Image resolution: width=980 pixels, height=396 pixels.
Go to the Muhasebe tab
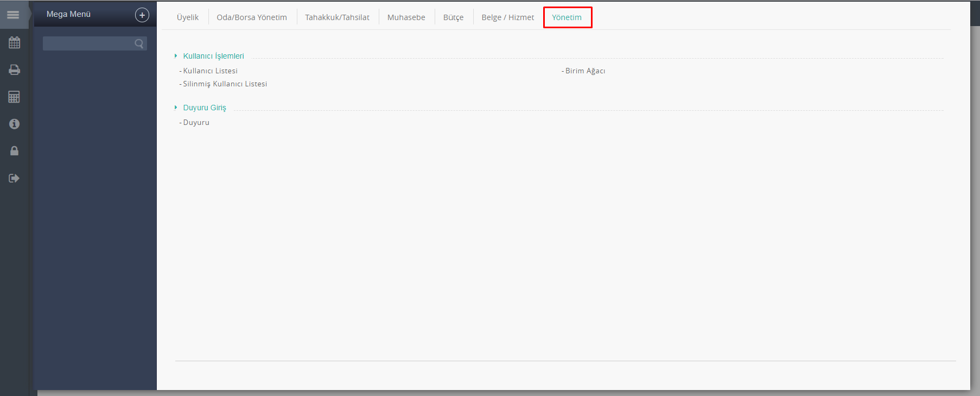[406, 17]
